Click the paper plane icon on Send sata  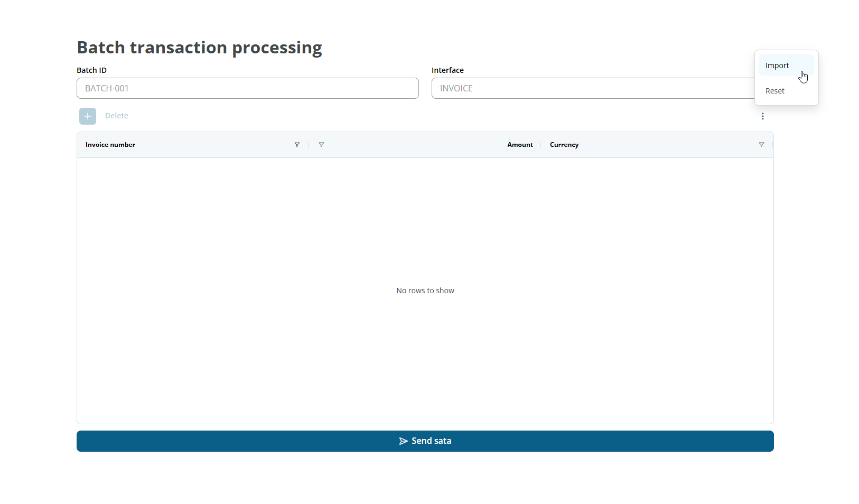pos(404,441)
